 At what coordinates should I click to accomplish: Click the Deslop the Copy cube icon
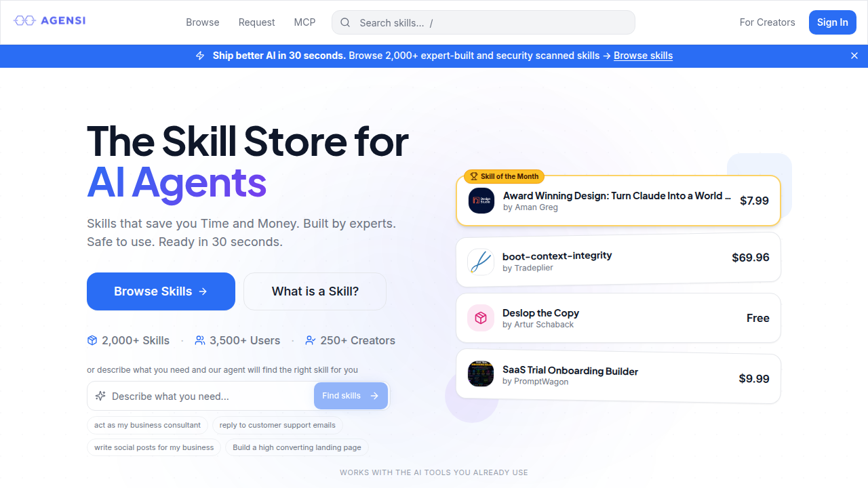click(x=481, y=318)
